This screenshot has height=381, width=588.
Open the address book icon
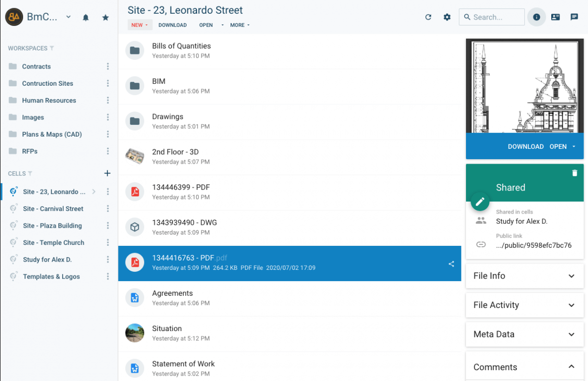click(555, 17)
